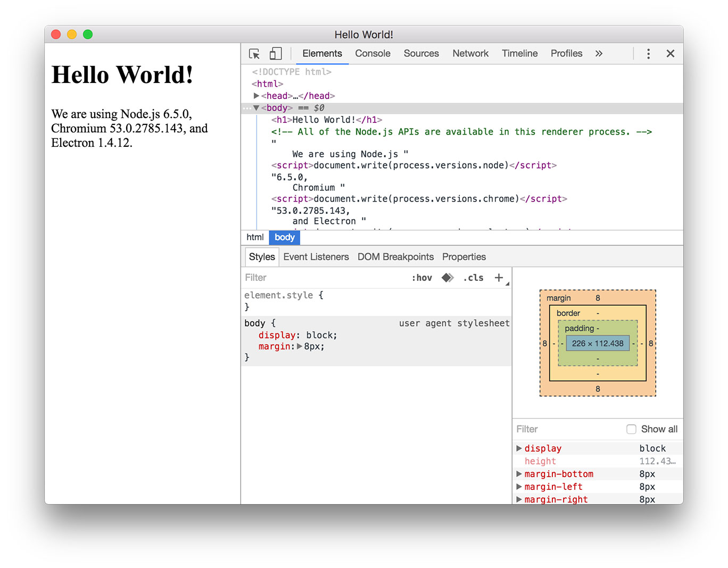The width and height of the screenshot is (728, 568).
Task: Add a new style rule with the plus icon
Action: [x=499, y=278]
